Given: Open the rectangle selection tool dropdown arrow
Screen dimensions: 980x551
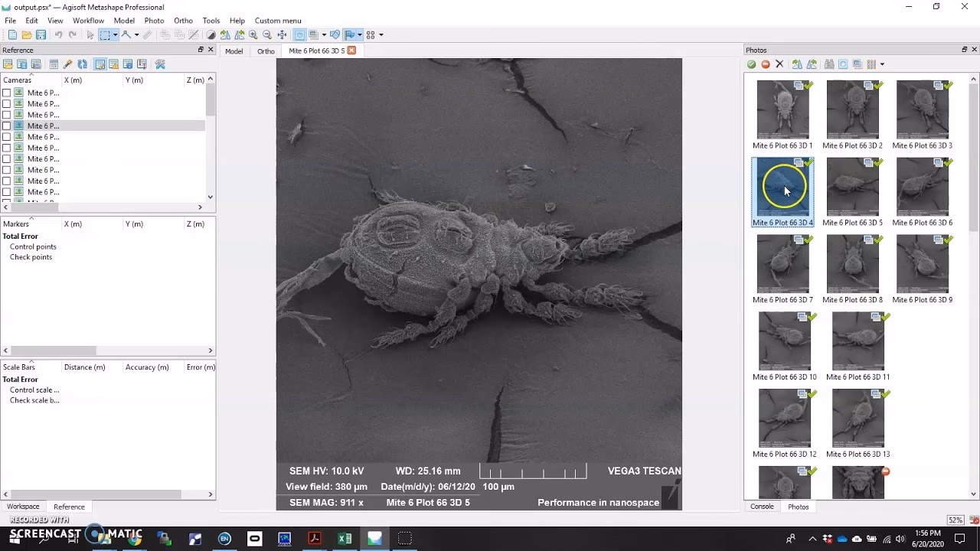Looking at the screenshot, I should click(115, 34).
